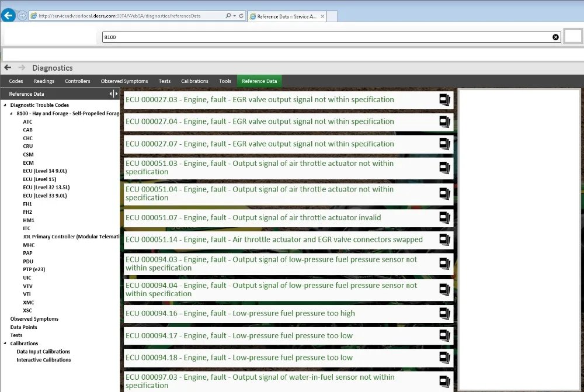Collapse the Calibrations tree node
This screenshot has height=392, width=584.
(x=5, y=343)
